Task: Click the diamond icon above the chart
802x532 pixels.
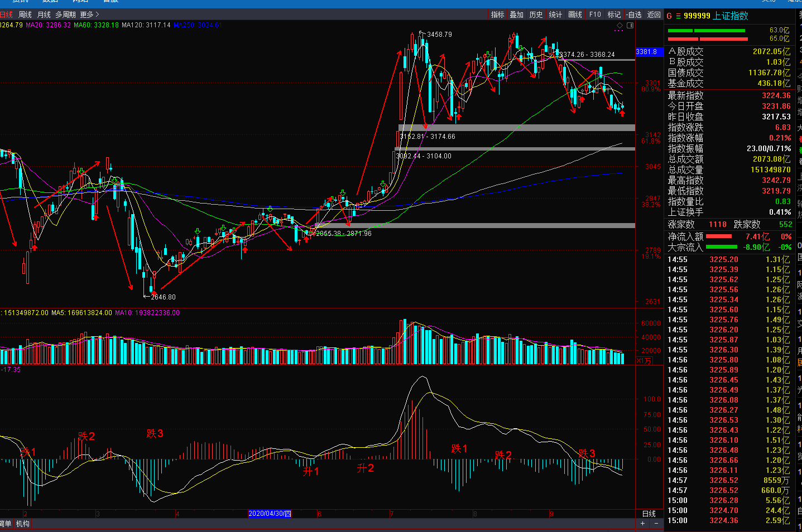Action: tap(619, 25)
